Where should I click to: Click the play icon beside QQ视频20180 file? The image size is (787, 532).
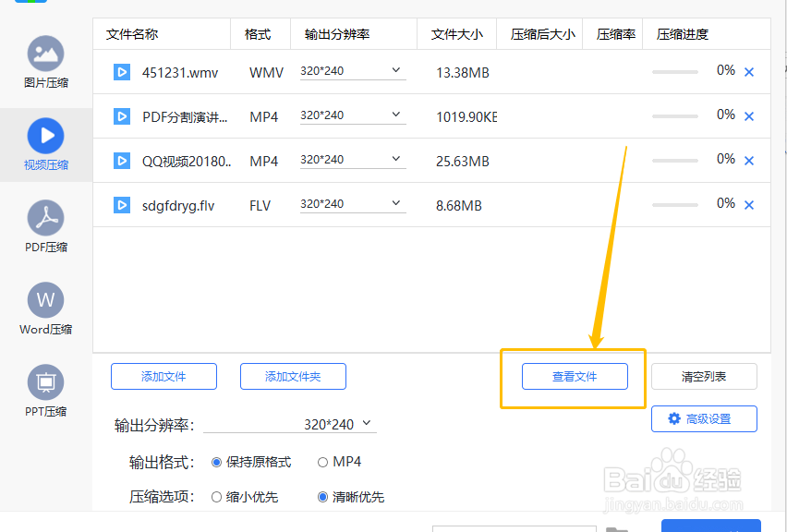(x=121, y=161)
